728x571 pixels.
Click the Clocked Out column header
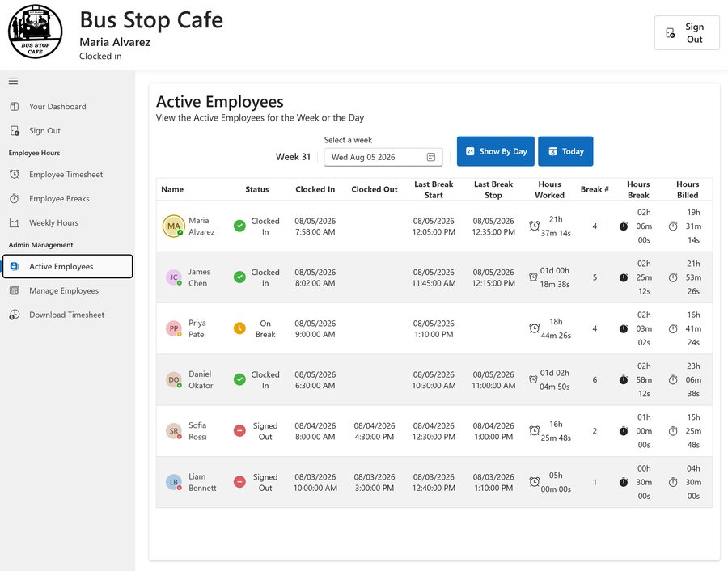[375, 189]
